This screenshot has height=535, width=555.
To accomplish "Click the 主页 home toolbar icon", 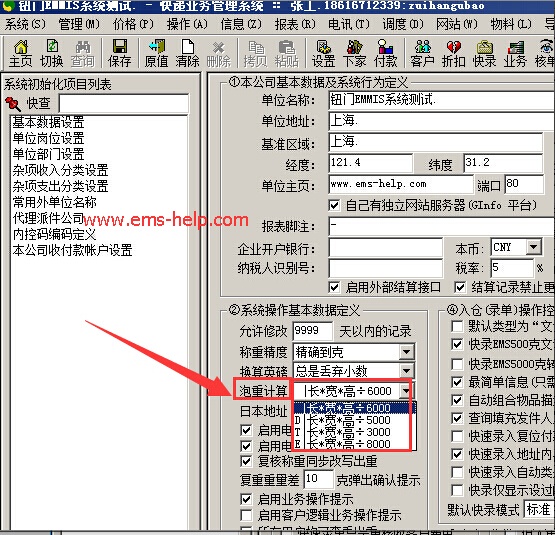I will coord(20,53).
